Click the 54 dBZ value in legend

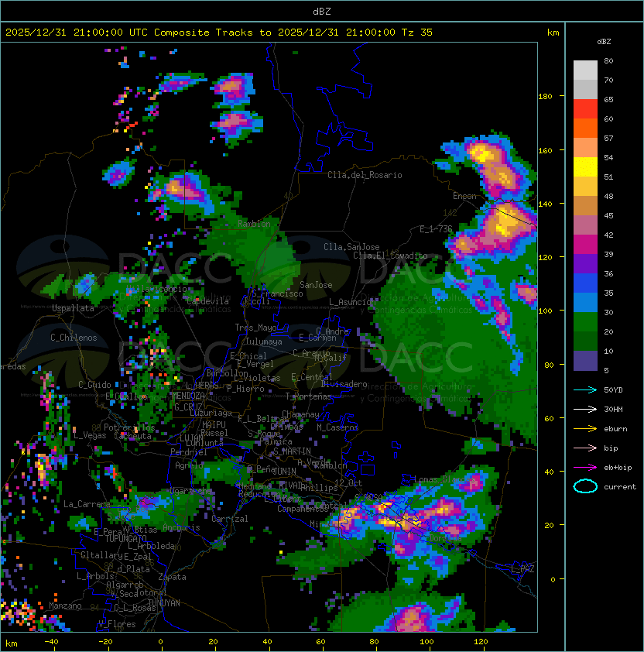click(x=608, y=158)
